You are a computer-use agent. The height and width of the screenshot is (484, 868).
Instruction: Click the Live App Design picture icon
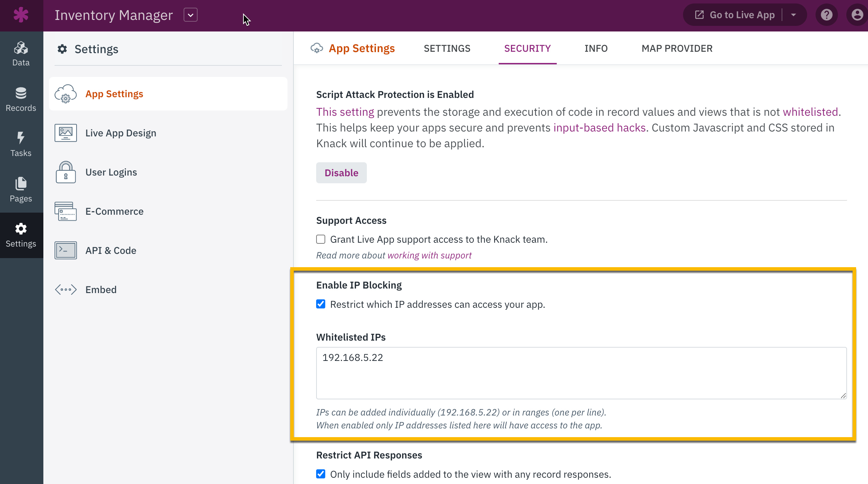tap(66, 133)
